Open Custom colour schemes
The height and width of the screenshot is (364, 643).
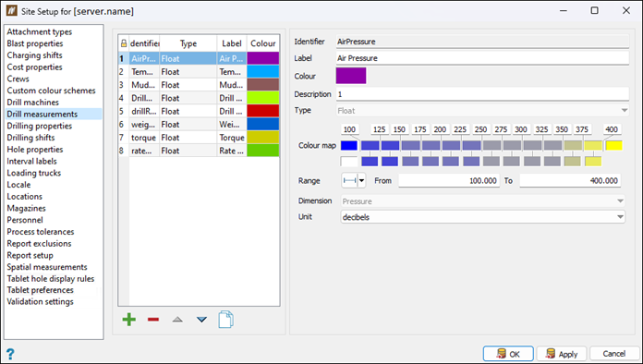[51, 91]
